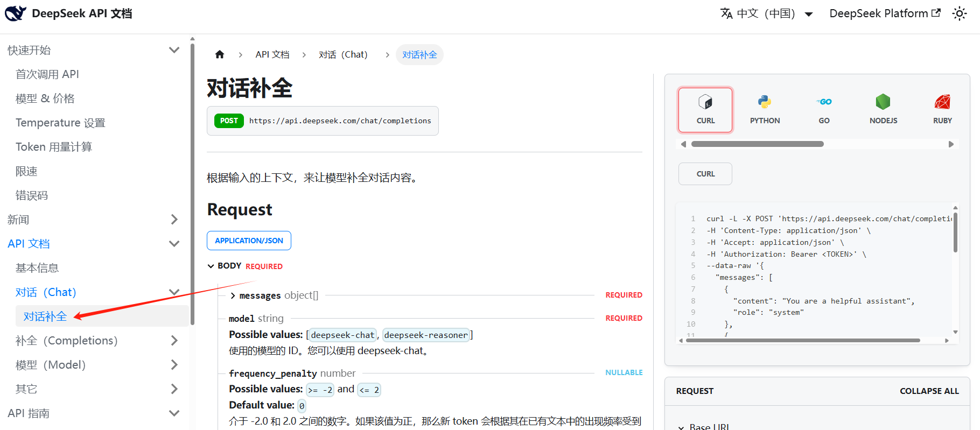The width and height of the screenshot is (980, 430).
Task: Collapse the API 指南 sidebar category chevron
Action: click(174, 413)
